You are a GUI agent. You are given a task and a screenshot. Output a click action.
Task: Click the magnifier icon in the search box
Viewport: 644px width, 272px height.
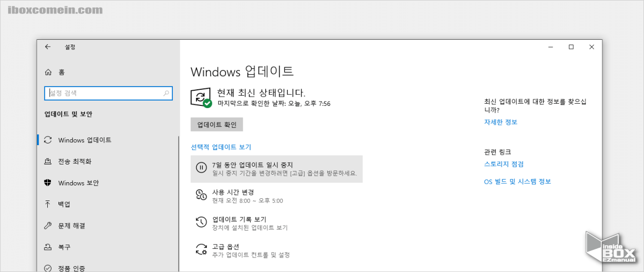[166, 93]
